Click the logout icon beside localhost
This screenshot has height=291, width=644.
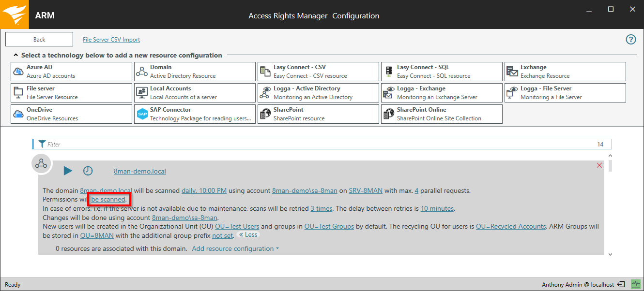(x=622, y=284)
